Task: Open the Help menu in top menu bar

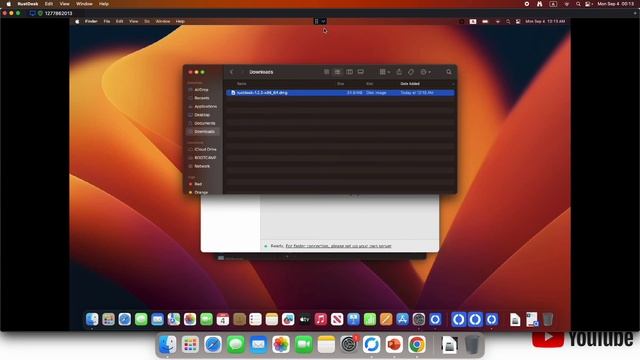Action: pos(104,4)
